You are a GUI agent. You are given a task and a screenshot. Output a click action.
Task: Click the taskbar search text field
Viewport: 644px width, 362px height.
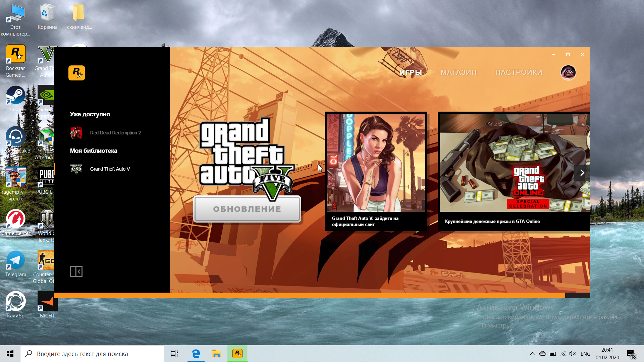point(92,354)
